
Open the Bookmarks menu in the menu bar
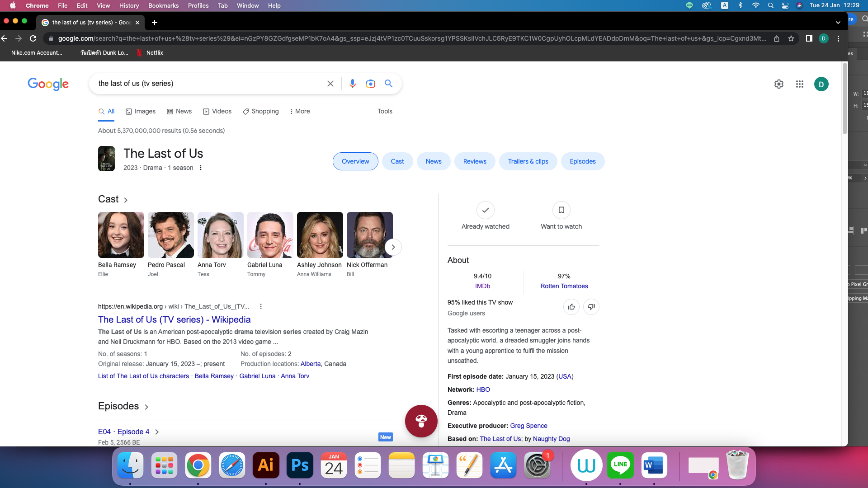(163, 5)
